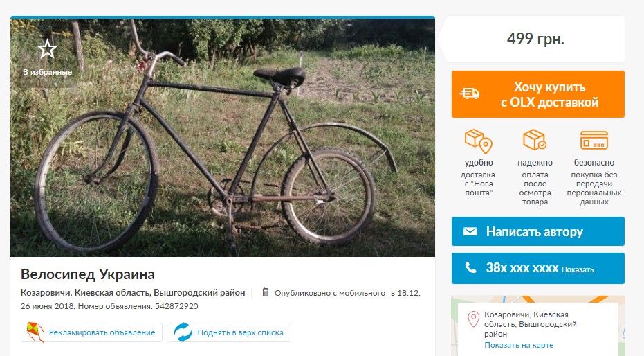Click the delivery truck icon
Viewport: 644px width, 356px height.
point(470,94)
